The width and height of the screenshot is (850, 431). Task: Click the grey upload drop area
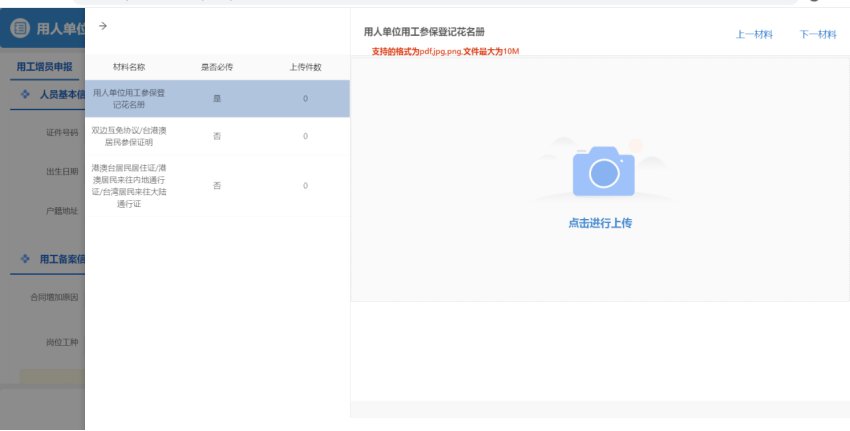pos(600,179)
